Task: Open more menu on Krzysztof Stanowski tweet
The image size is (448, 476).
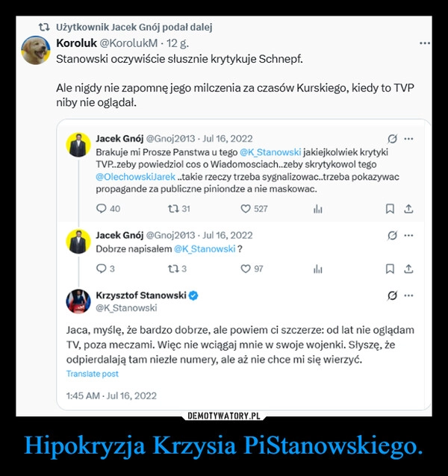Action: click(x=408, y=295)
